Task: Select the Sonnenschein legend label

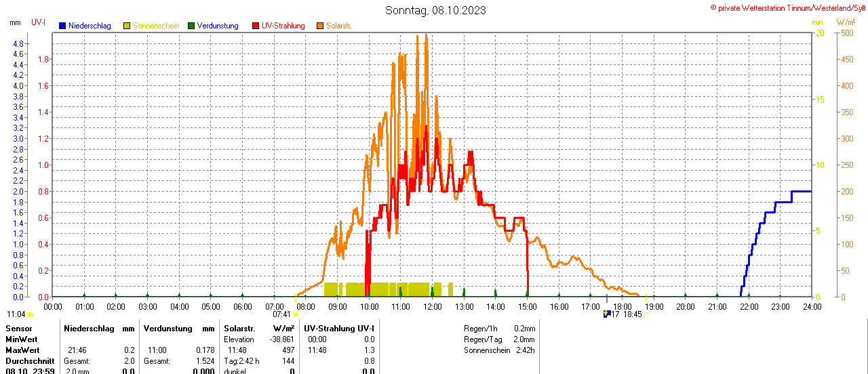Action: (156, 26)
